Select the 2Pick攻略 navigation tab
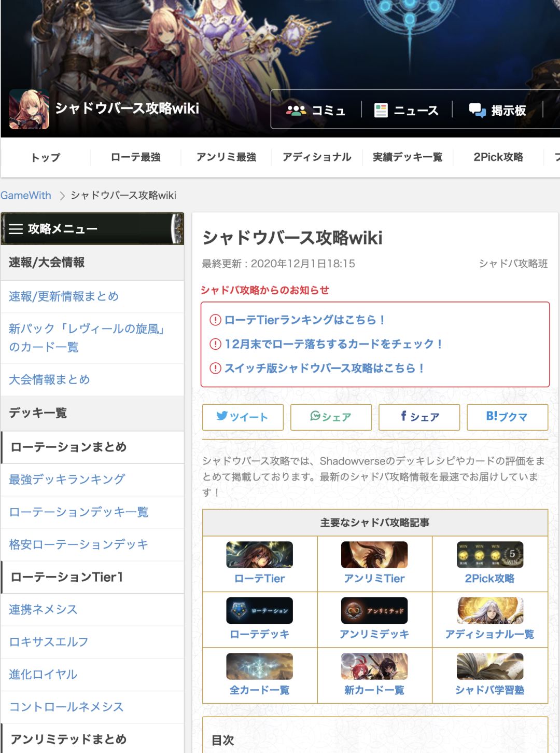The height and width of the screenshot is (753, 560). [498, 157]
